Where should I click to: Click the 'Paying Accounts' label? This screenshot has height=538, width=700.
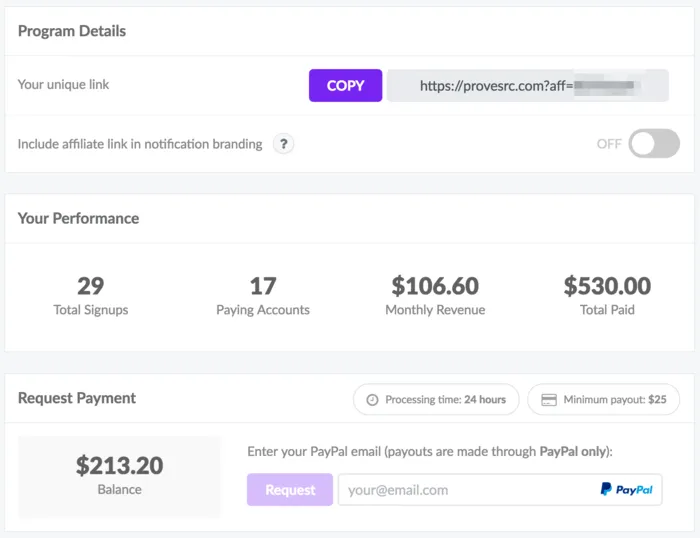(263, 310)
